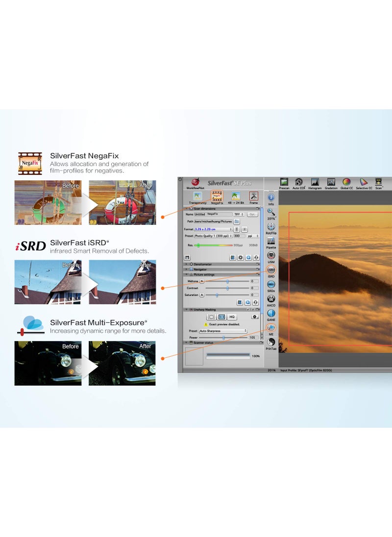
Task: Start a Prescan
Action: (284, 184)
